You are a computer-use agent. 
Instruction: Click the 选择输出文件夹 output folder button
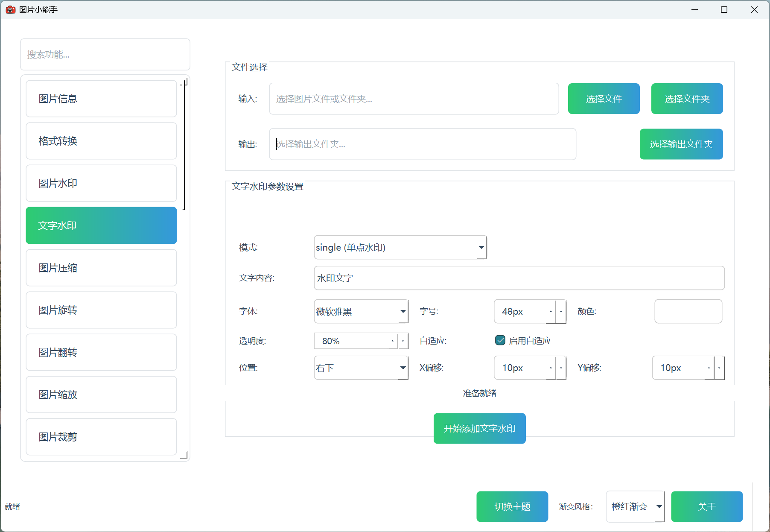[681, 144]
